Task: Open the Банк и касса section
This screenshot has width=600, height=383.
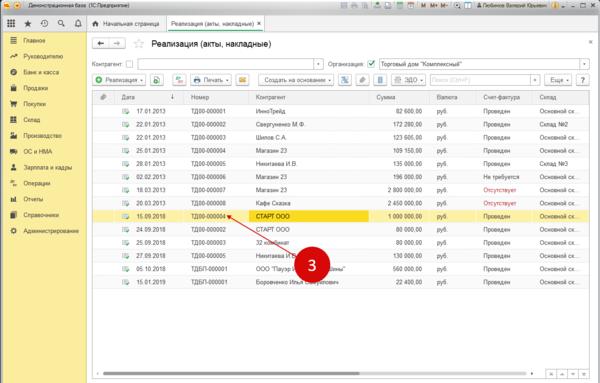Action: 41,72
